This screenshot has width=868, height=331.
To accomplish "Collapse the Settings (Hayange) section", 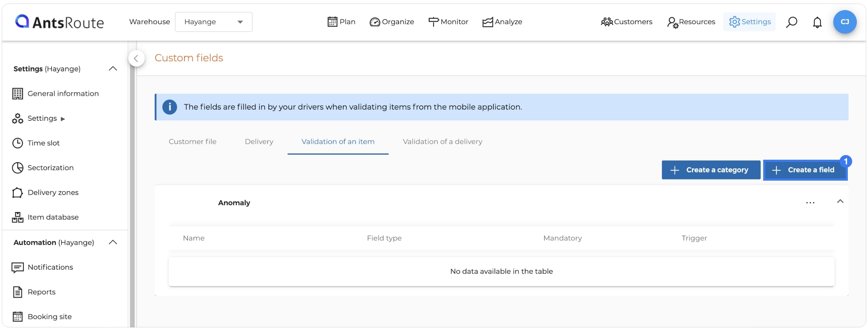I will coord(113,69).
